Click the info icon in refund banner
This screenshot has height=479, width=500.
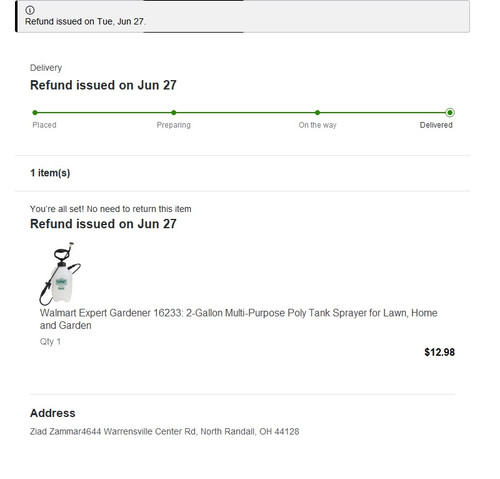click(x=30, y=10)
